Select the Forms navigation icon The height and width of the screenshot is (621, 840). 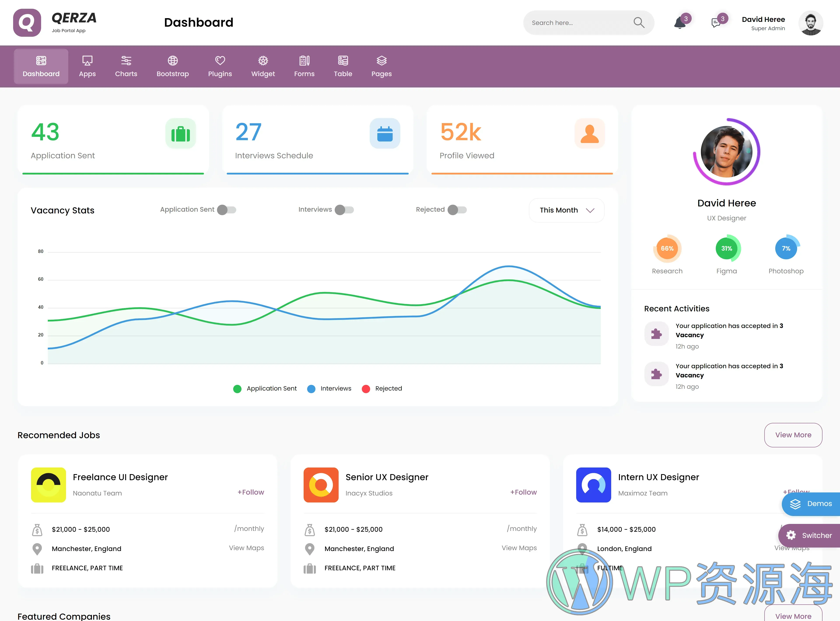tap(304, 61)
